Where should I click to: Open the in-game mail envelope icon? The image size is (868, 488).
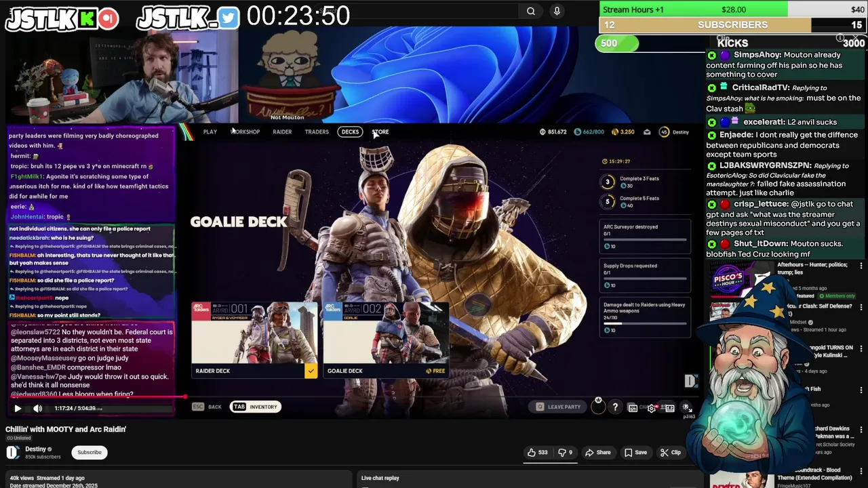[647, 132]
